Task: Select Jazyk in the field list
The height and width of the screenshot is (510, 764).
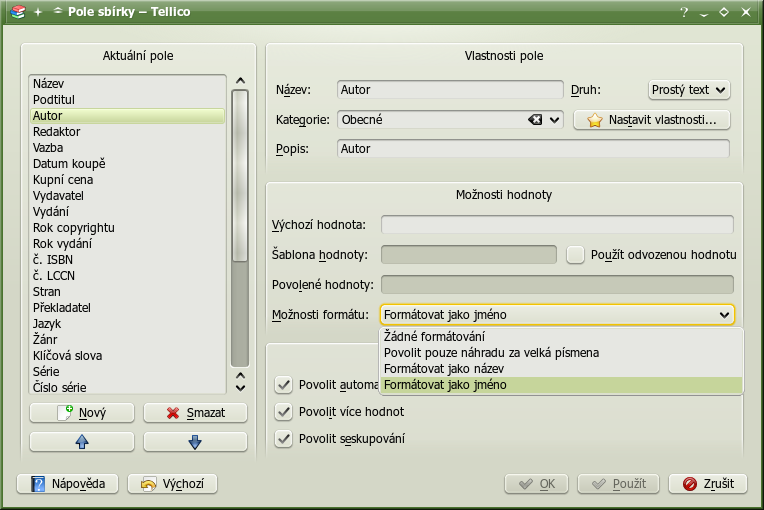Action: (127, 324)
